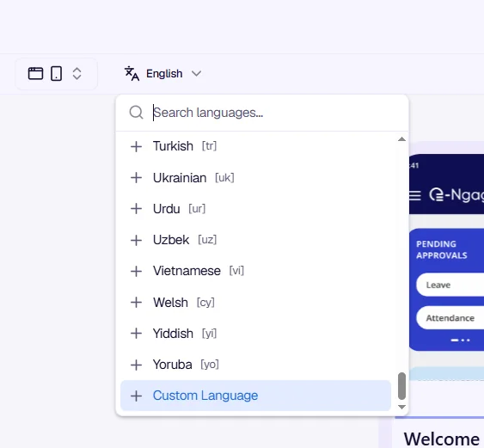The image size is (484, 448).
Task: Click the [vi] language code
Action: click(x=236, y=271)
